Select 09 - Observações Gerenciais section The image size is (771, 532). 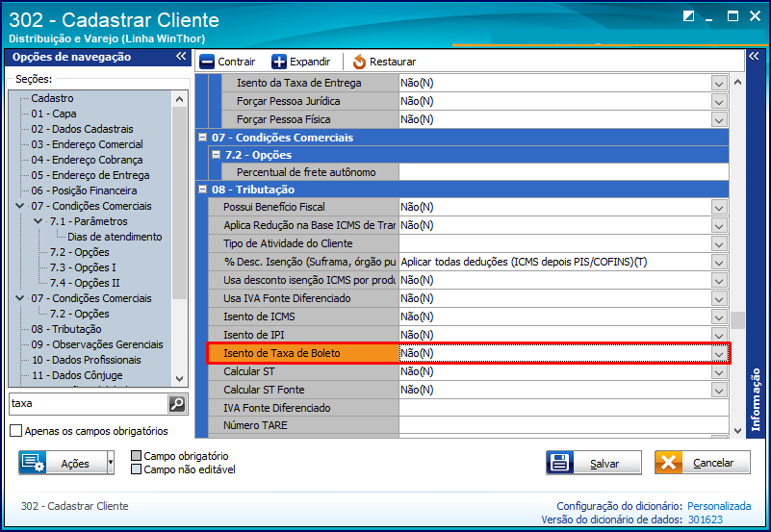point(97,344)
